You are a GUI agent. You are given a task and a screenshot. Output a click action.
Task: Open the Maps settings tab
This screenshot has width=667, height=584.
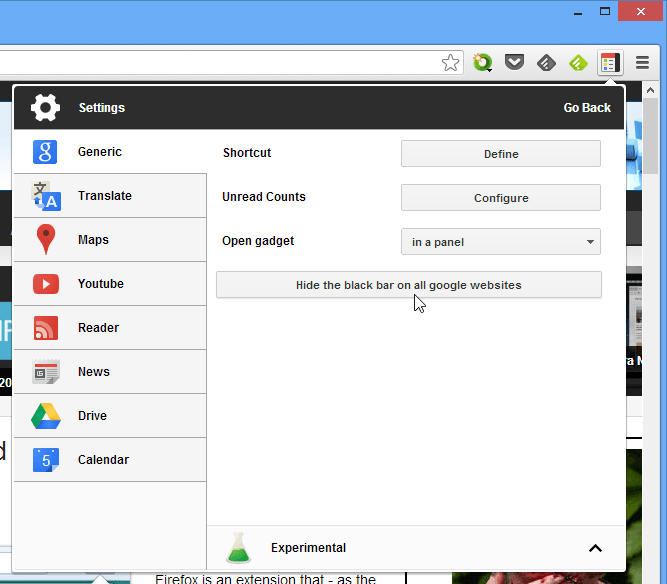[x=110, y=240]
